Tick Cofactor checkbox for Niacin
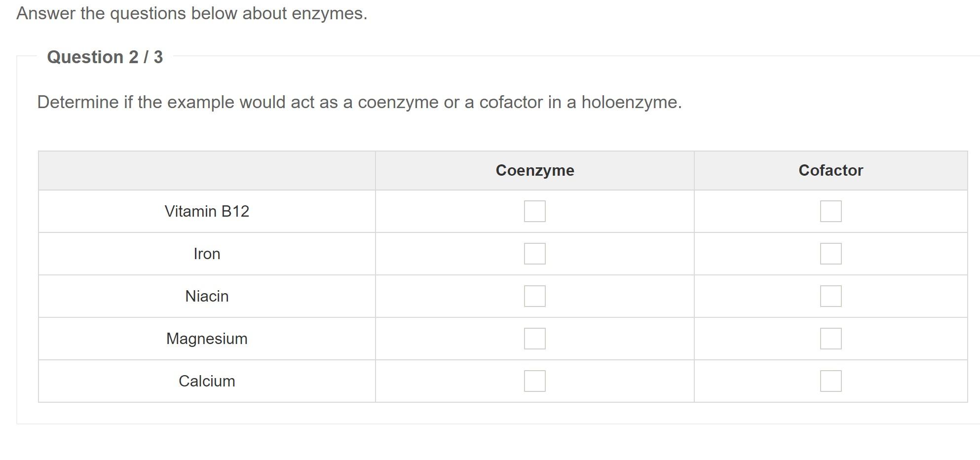This screenshot has height=460, width=980. point(830,296)
